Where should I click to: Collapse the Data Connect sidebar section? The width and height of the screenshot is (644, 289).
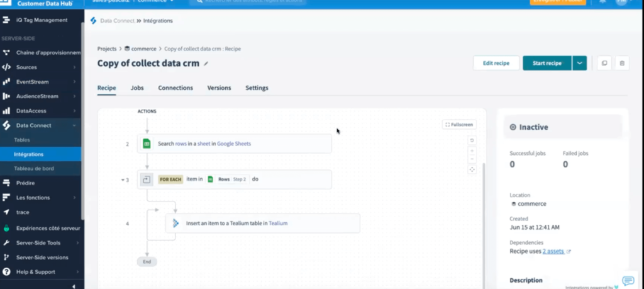click(x=75, y=125)
